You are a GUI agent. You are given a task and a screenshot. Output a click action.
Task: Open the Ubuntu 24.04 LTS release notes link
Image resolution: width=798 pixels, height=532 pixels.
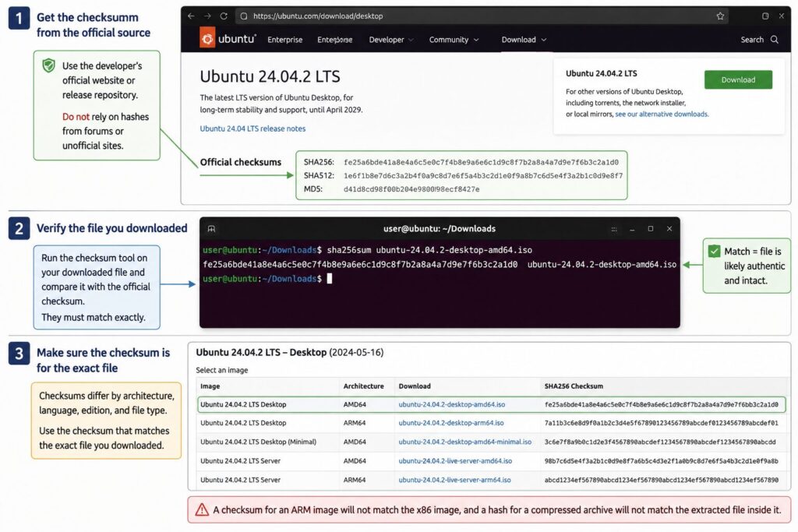tap(252, 129)
